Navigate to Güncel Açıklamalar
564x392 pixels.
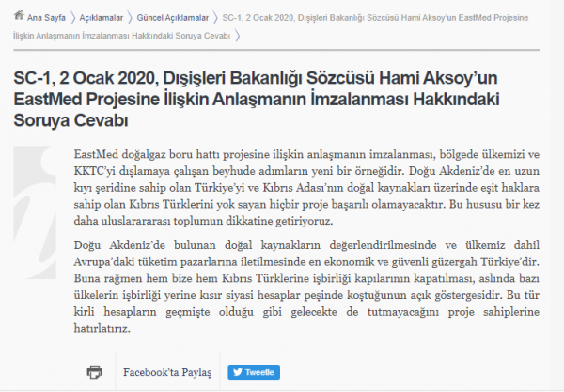pos(173,17)
